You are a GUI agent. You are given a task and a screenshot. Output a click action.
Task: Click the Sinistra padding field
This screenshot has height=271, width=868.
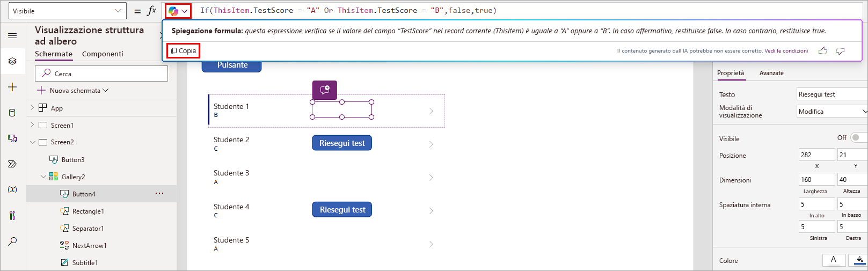tap(816, 226)
